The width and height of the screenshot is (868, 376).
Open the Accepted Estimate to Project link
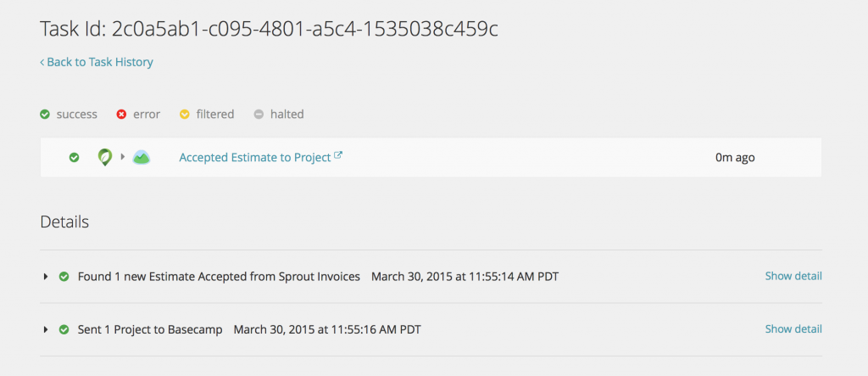[x=254, y=157]
